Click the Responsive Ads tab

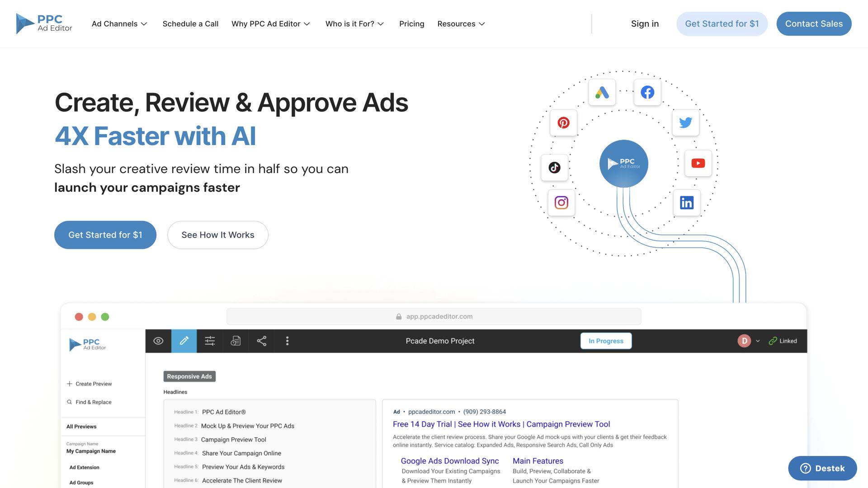coord(189,376)
